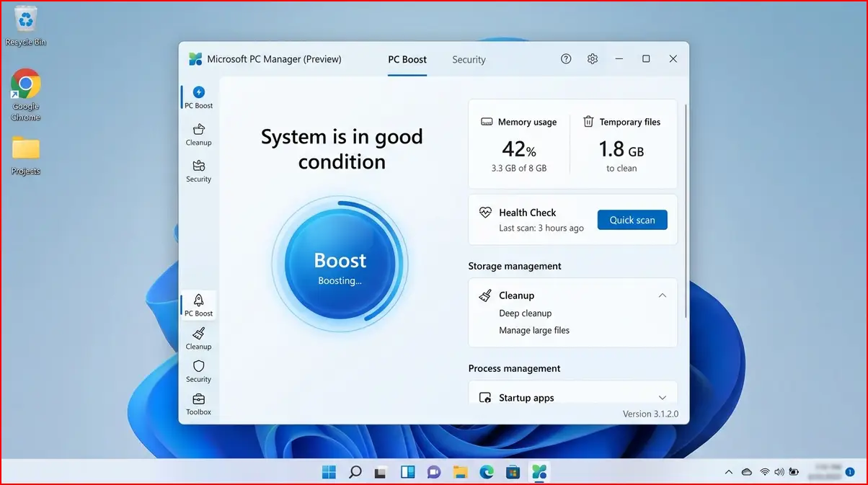Open the Projects folder on desktop
The image size is (868, 485).
pos(26,156)
